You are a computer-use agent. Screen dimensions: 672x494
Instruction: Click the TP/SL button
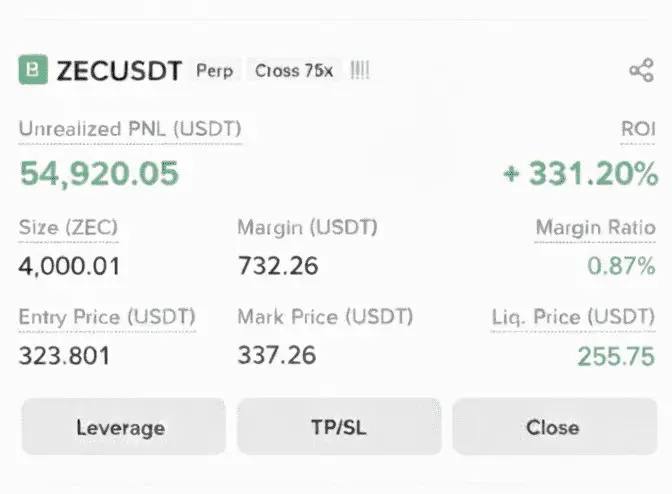[x=339, y=427]
